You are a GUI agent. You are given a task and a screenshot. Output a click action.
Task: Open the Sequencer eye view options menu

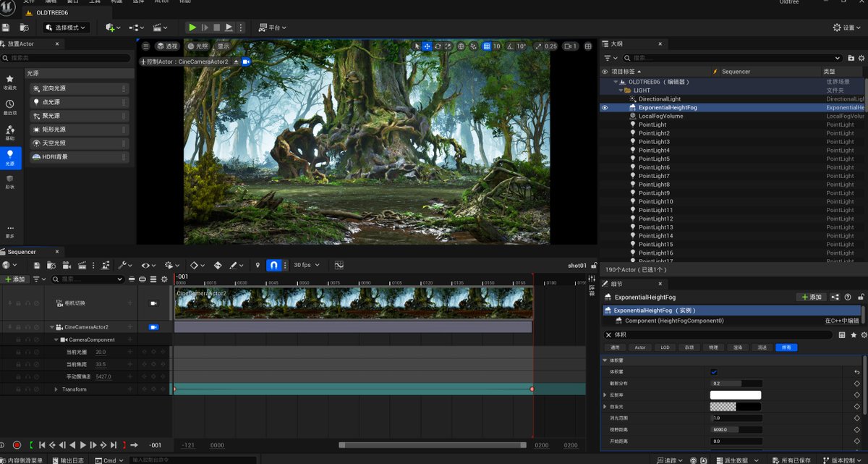tap(148, 266)
